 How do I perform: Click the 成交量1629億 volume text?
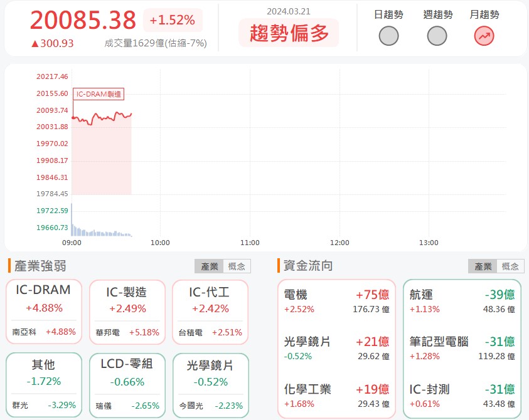[x=155, y=43]
